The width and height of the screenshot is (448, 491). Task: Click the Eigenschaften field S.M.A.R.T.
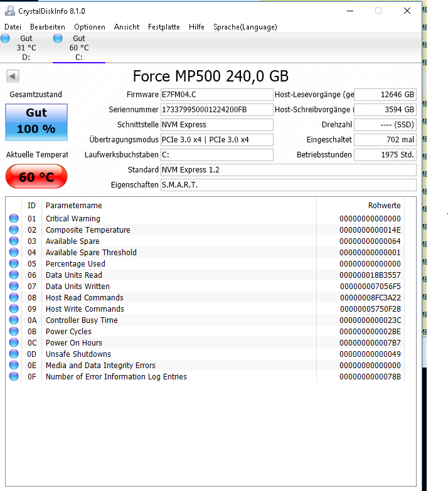click(x=288, y=185)
